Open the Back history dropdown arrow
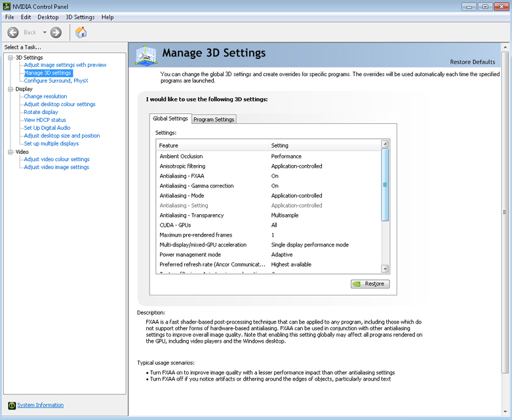Image resolution: width=512 pixels, height=420 pixels. point(45,32)
